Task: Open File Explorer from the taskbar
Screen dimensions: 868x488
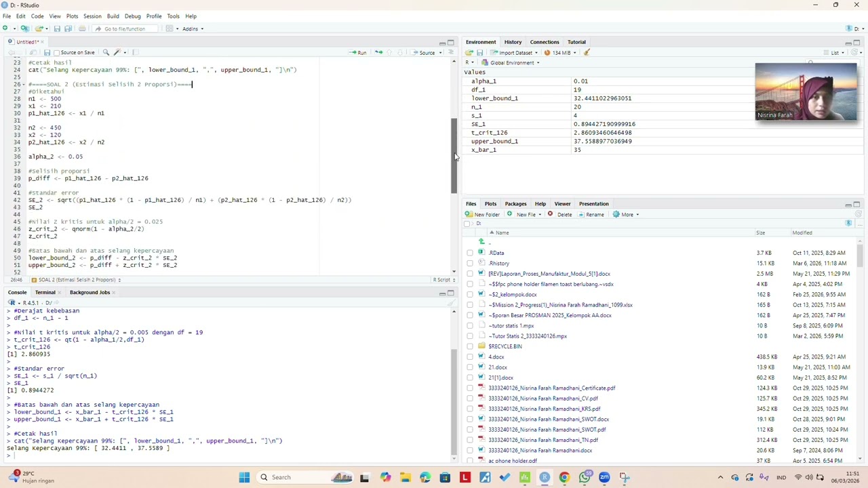Action: 406,477
